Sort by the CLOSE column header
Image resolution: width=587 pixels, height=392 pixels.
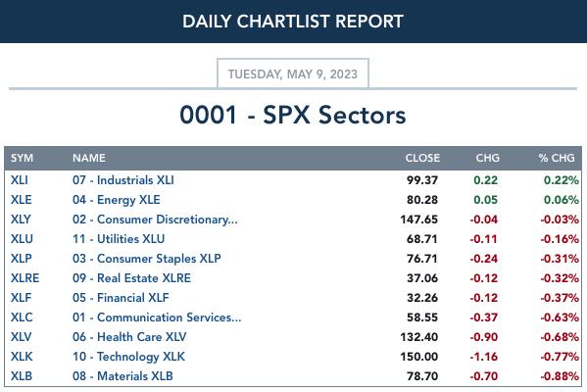pos(422,158)
